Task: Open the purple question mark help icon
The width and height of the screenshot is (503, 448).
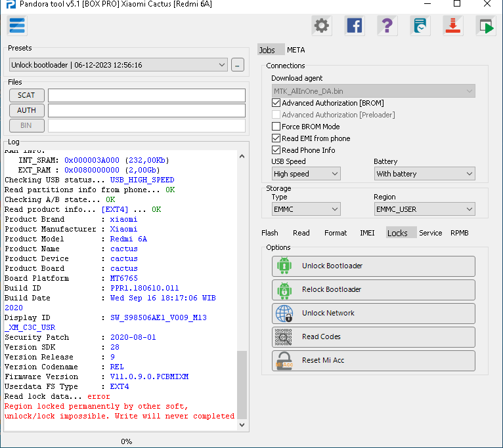Action: click(387, 26)
